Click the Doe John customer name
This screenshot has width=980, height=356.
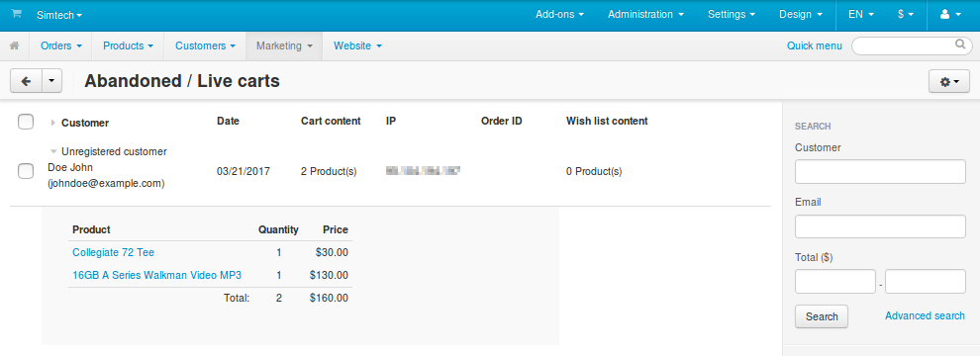click(x=70, y=167)
